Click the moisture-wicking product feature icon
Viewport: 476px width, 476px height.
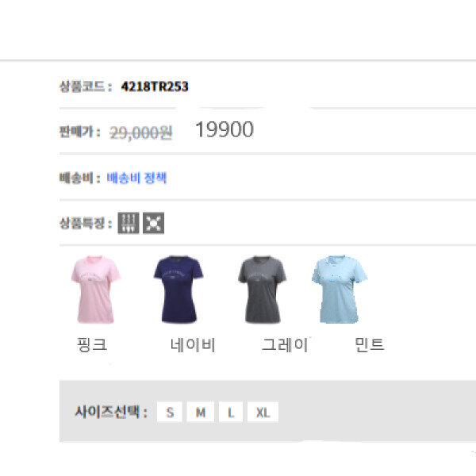tap(129, 223)
